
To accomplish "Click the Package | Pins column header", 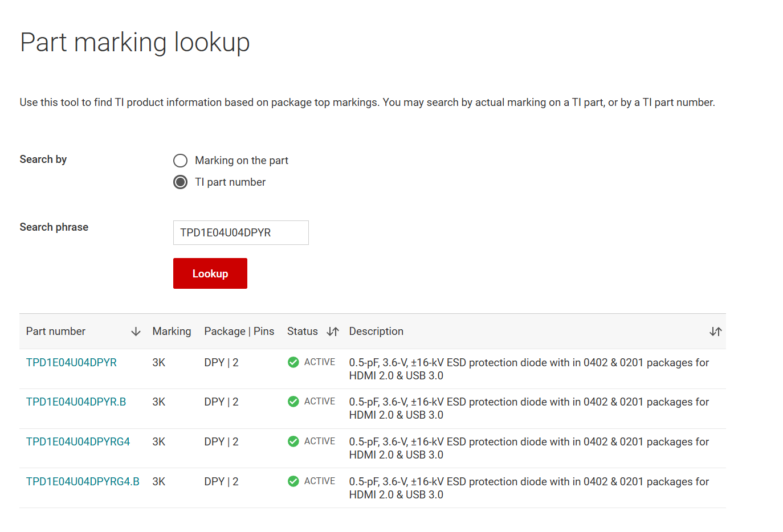I will pyautogui.click(x=239, y=332).
